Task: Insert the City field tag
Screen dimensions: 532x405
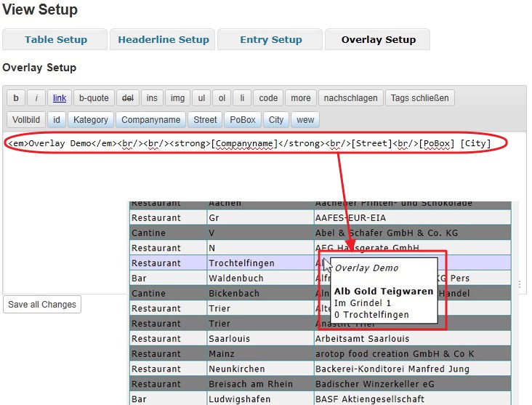Action: (x=276, y=120)
